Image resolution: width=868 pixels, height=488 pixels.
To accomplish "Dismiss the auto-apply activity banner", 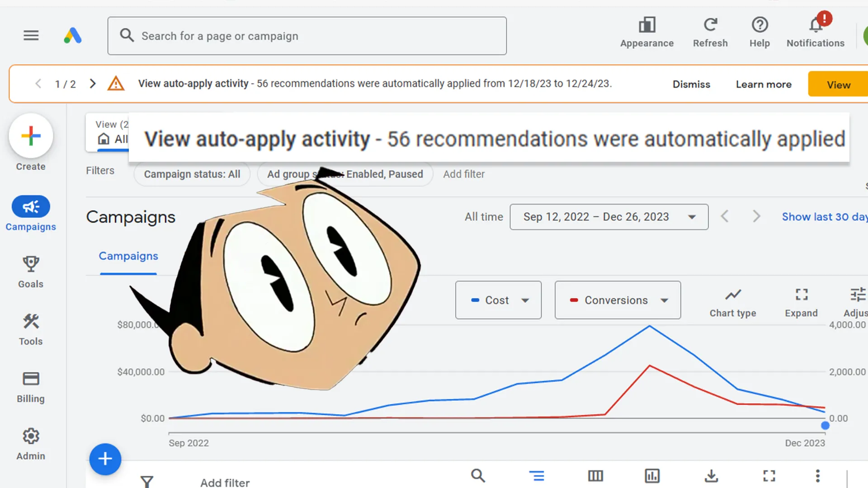I will (x=691, y=84).
